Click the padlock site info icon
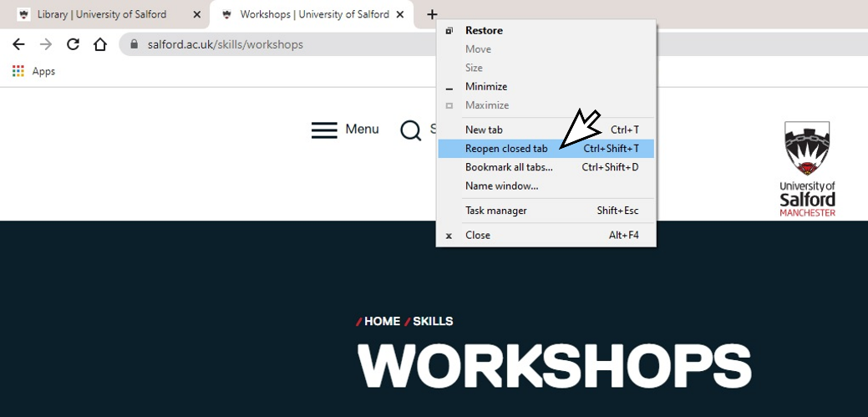Screen dimensions: 868x417 click(x=135, y=44)
